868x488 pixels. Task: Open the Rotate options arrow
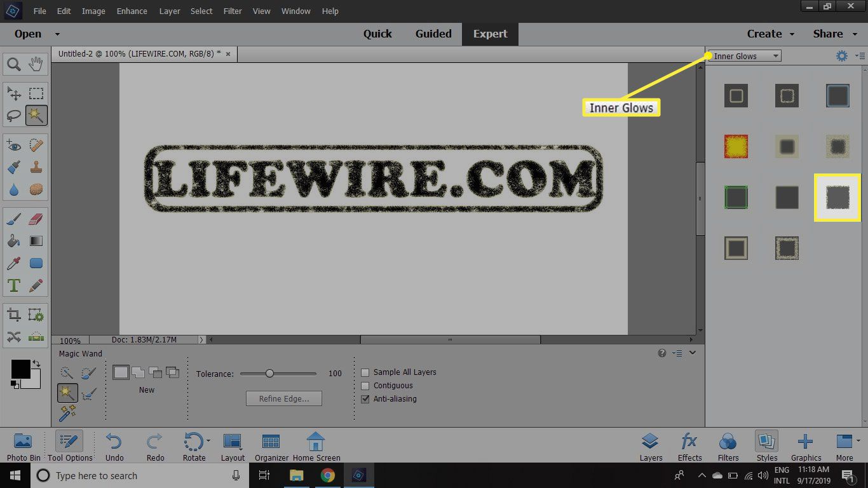click(x=208, y=440)
